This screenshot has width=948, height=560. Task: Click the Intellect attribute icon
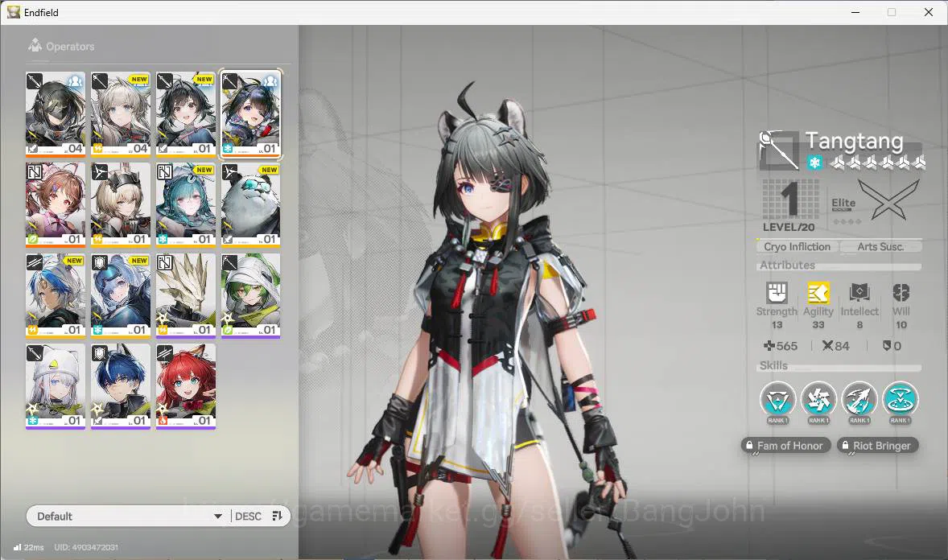point(859,293)
